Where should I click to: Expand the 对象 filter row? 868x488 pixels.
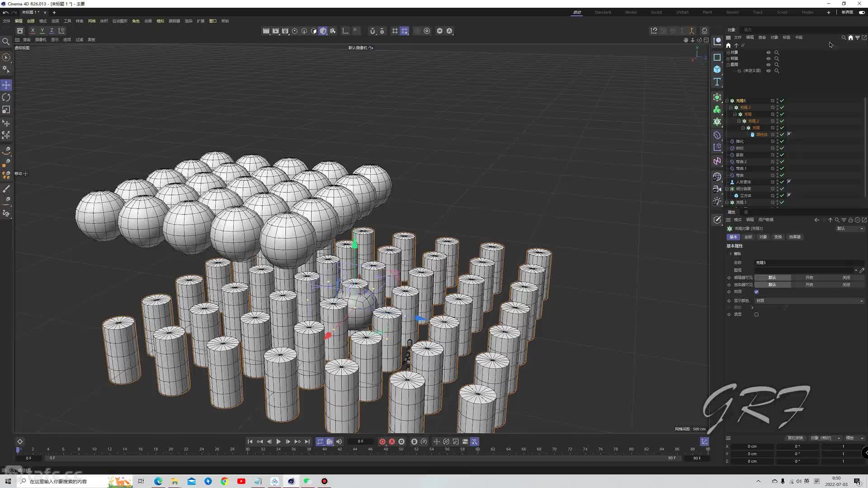tap(728, 52)
